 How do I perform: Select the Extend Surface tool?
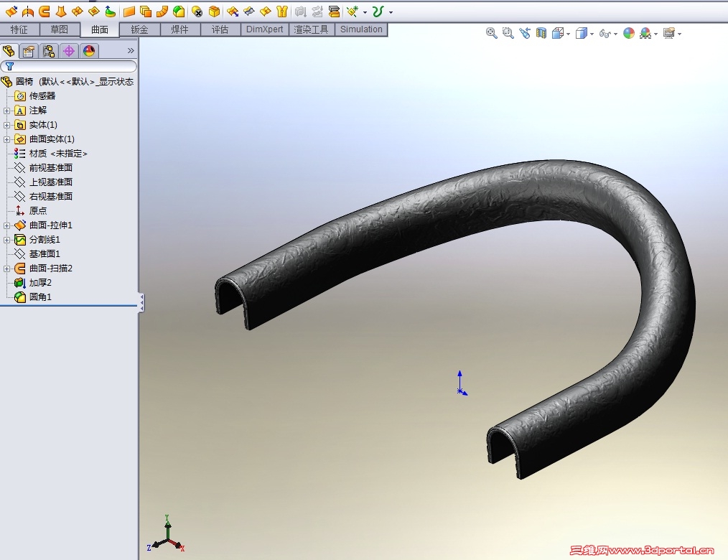[x=233, y=11]
